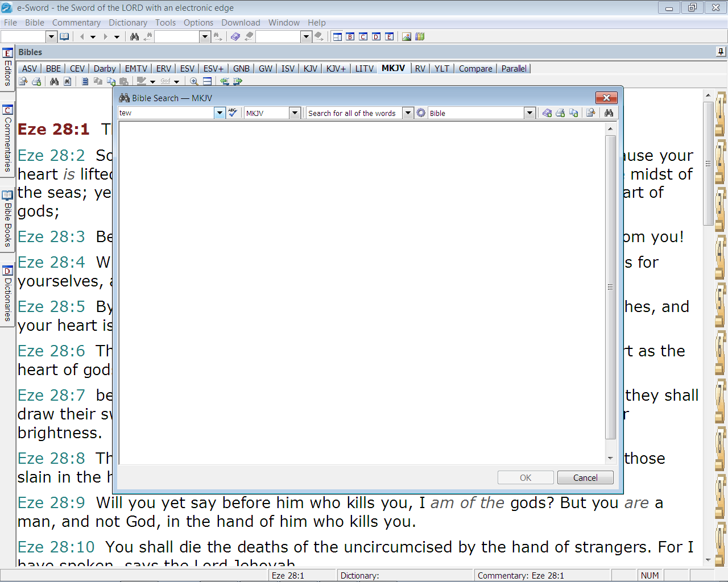Switch to the KJV Bible tab
Viewport: 728px width, 582px height.
coord(311,68)
